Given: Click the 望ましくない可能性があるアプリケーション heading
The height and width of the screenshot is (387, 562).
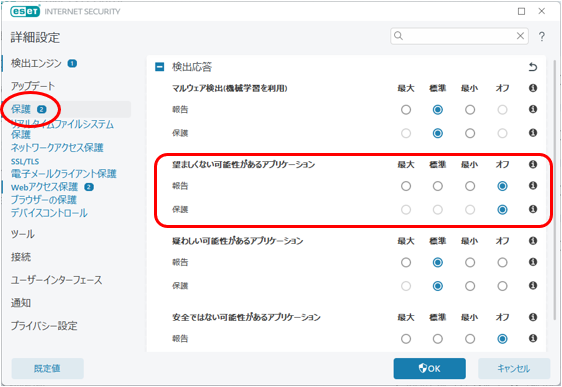Looking at the screenshot, I should [244, 164].
